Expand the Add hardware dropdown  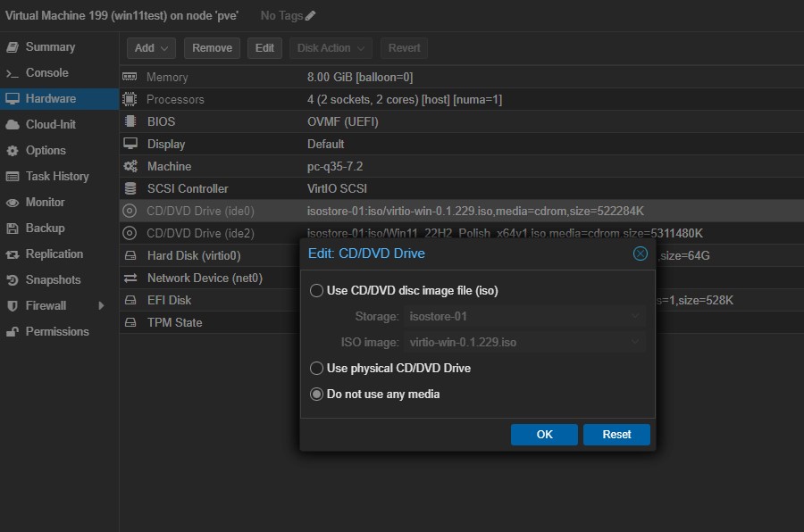[151, 48]
